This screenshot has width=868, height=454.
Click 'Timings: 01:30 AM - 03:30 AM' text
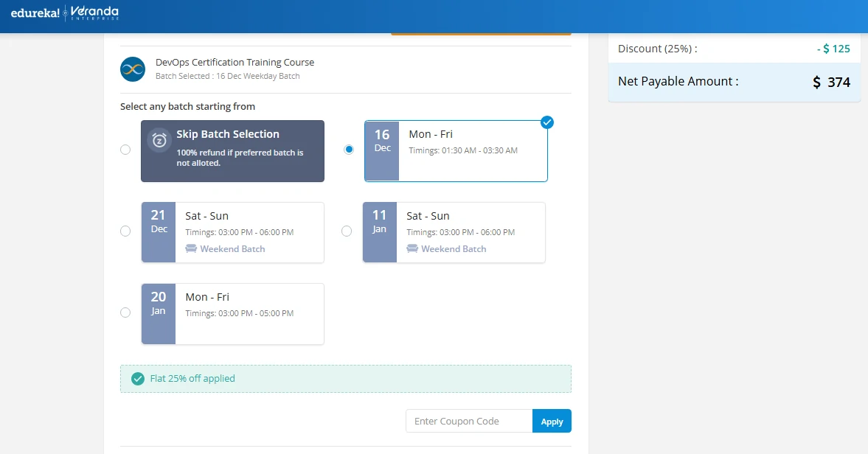[463, 150]
